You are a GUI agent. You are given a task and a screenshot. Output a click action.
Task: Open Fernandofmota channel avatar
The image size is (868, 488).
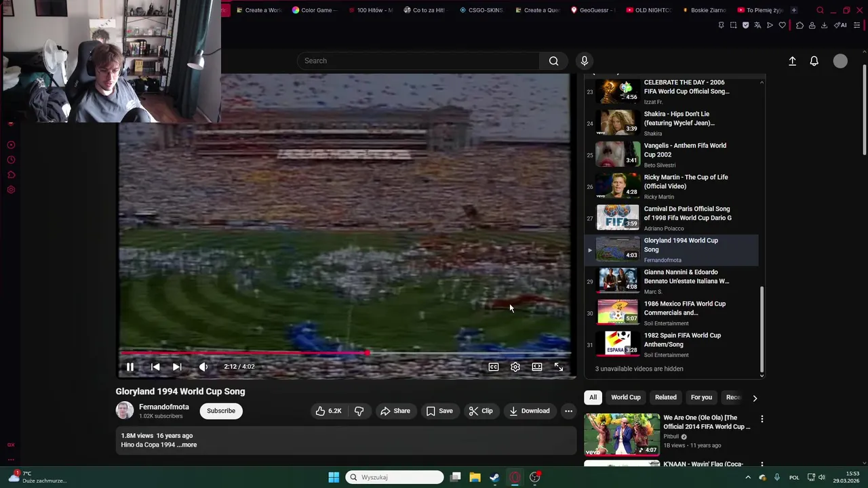[125, 411]
